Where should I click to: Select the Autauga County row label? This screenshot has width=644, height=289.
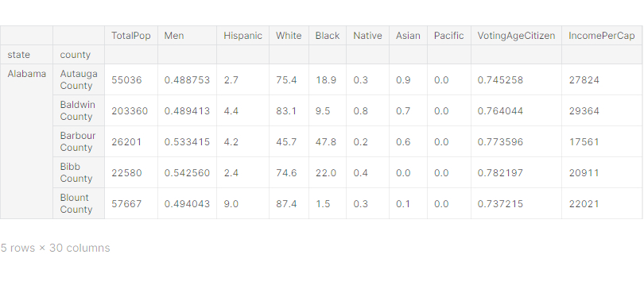point(79,79)
